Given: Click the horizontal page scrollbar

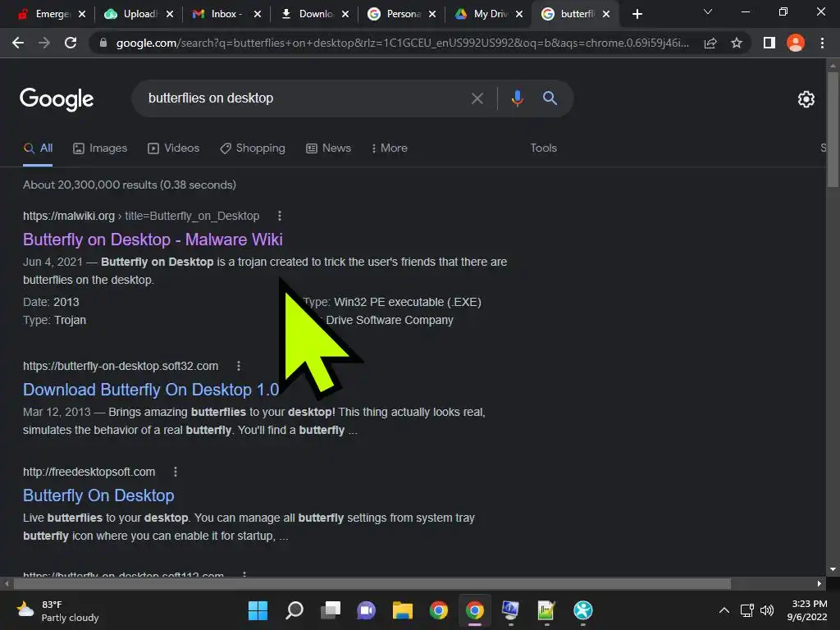Looking at the screenshot, I should (372, 583).
